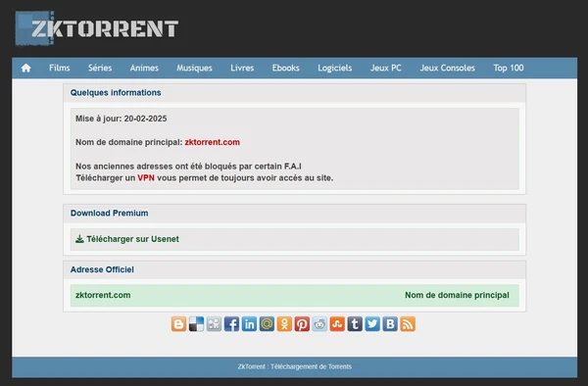The image size is (588, 386).
Task: Click the download arrow icon beside Usenet
Action: (x=79, y=239)
